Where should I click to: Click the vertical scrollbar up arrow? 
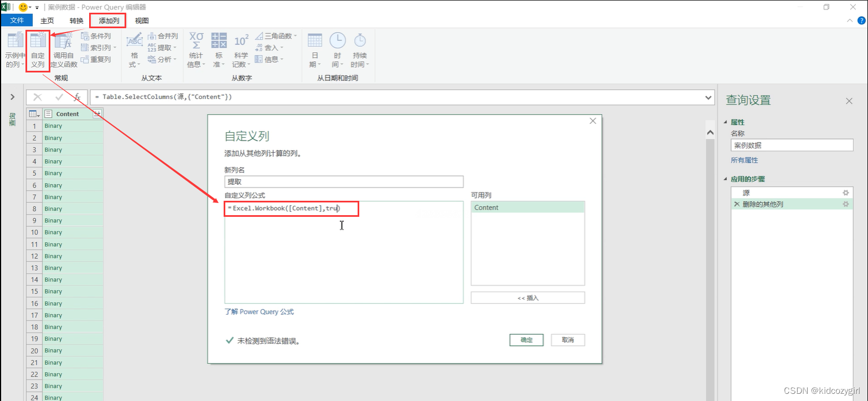coord(711,132)
